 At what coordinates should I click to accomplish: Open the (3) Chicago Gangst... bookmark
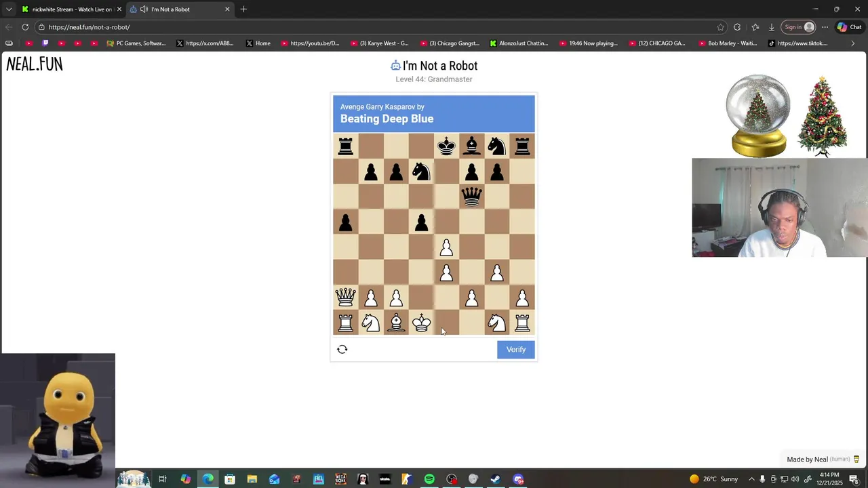click(450, 43)
